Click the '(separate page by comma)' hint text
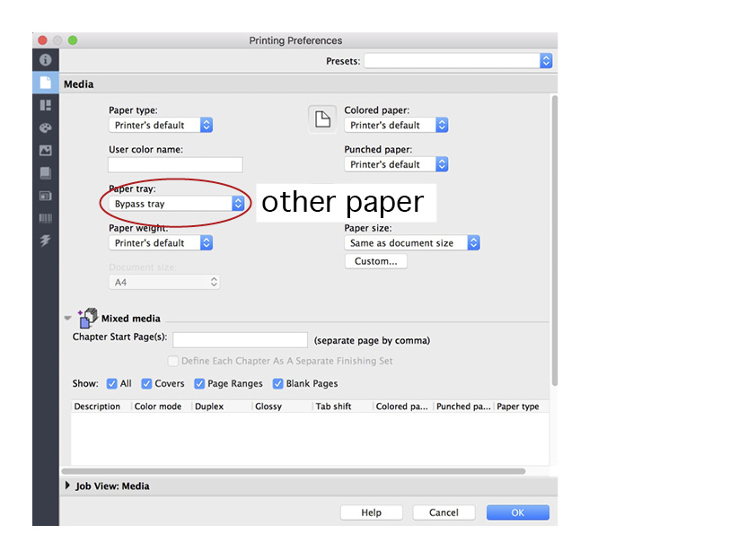 click(x=372, y=340)
